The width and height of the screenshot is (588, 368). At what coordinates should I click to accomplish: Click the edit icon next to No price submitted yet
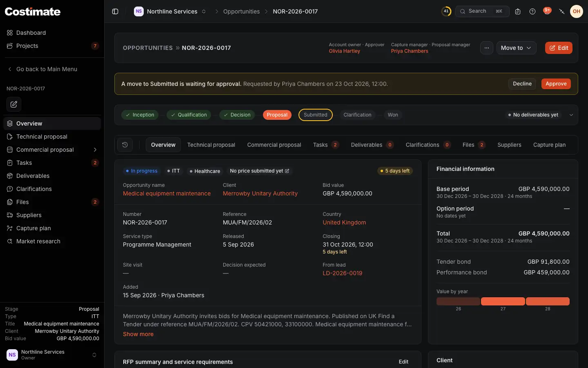pos(287,171)
